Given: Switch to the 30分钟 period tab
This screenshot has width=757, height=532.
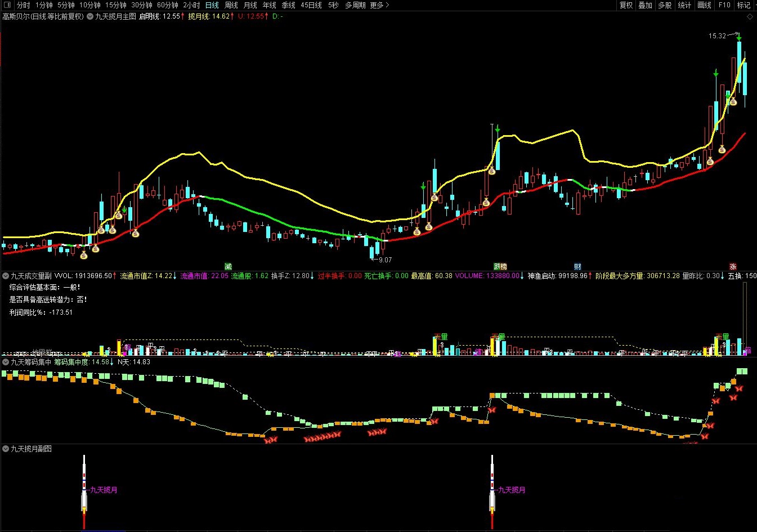Looking at the screenshot, I should pos(142,5).
